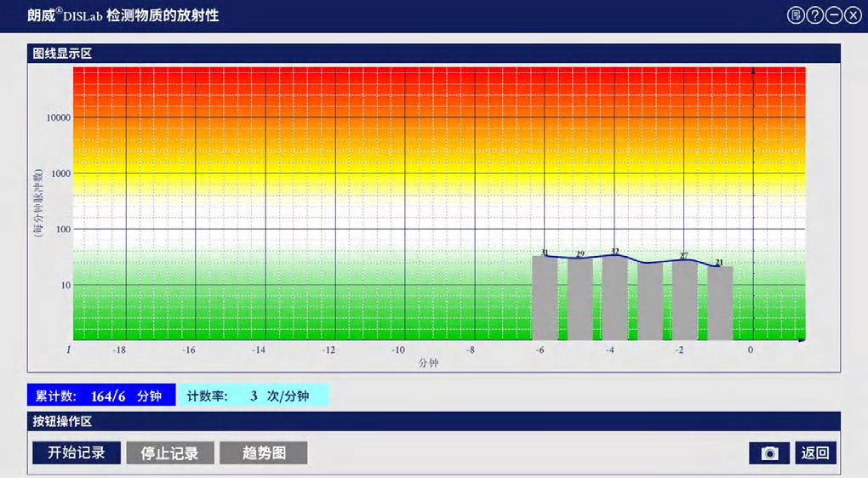Click the 累计数 164/6 readout

100,395
